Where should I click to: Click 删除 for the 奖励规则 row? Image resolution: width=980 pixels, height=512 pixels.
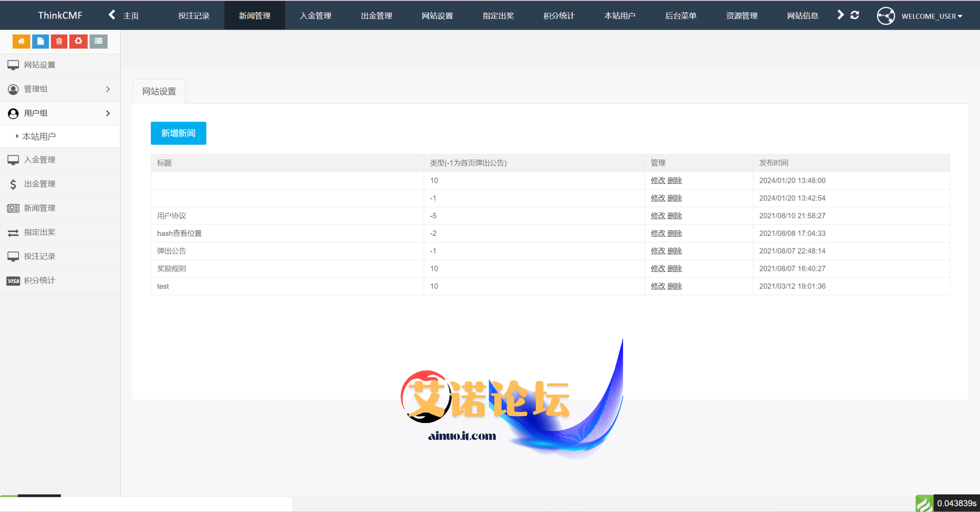point(675,268)
